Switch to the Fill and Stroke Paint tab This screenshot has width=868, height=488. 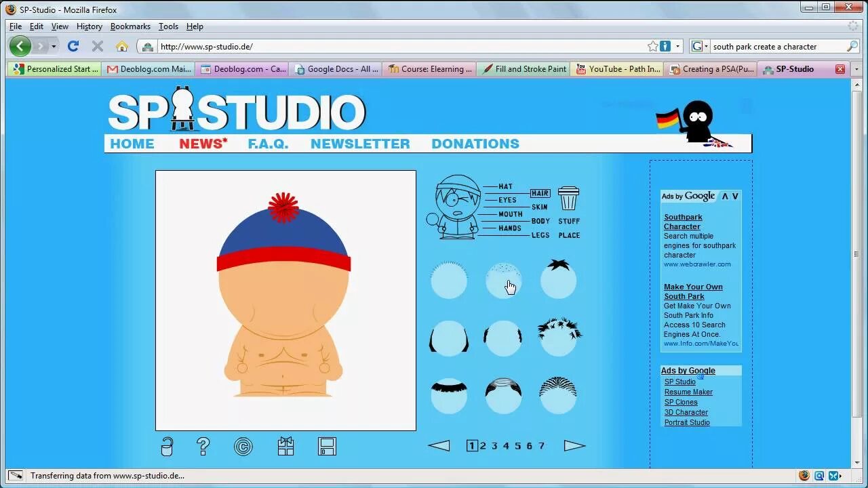click(523, 68)
